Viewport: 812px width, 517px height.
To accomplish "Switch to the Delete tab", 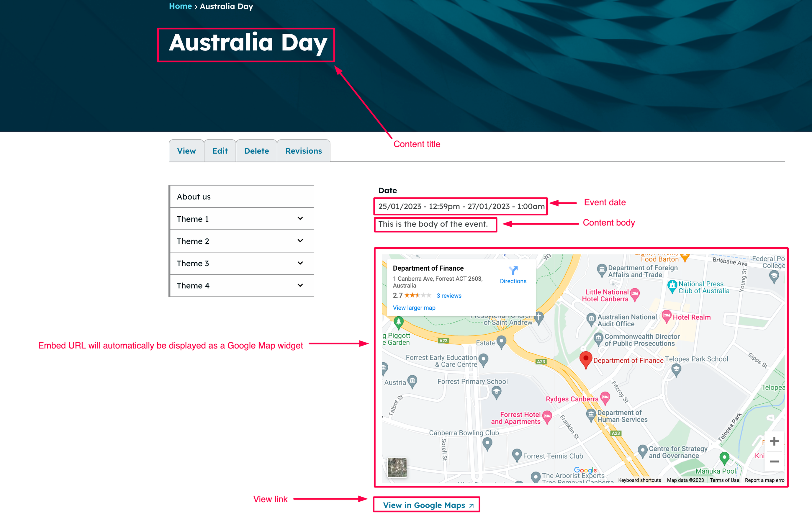I will 256,151.
